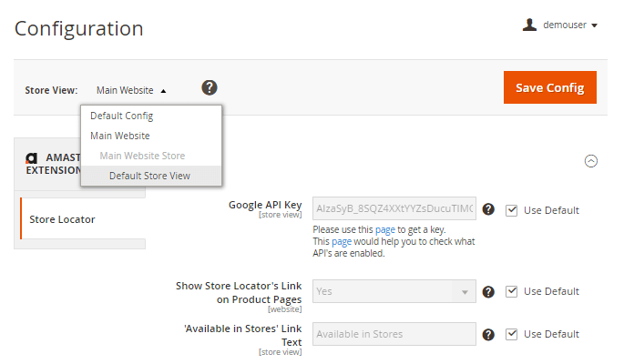Image resolution: width=624 pixels, height=364 pixels.
Task: Toggle Use Default for Show Store Locator's Link
Action: point(512,291)
